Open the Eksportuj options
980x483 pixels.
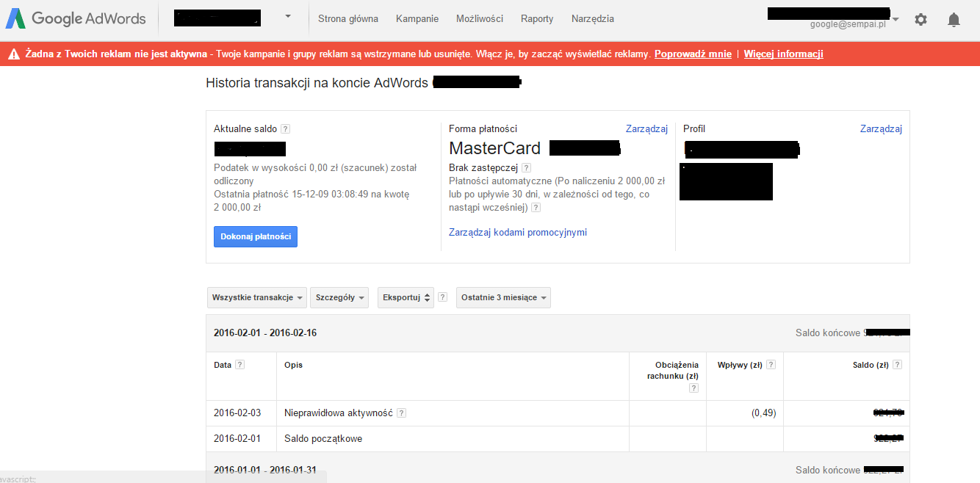406,297
